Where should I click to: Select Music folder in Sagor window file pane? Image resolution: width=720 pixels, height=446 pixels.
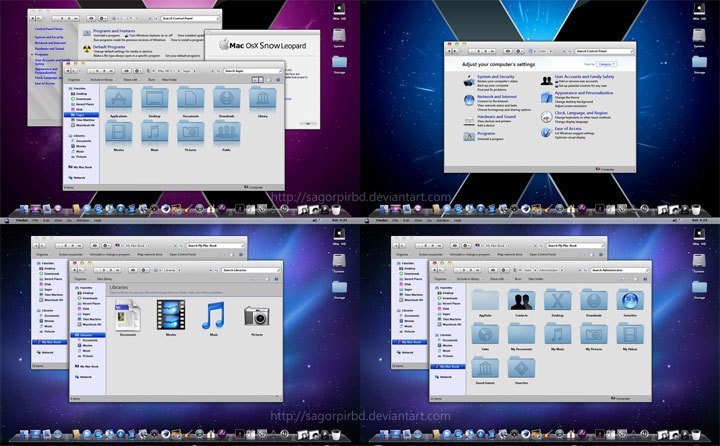tap(154, 133)
